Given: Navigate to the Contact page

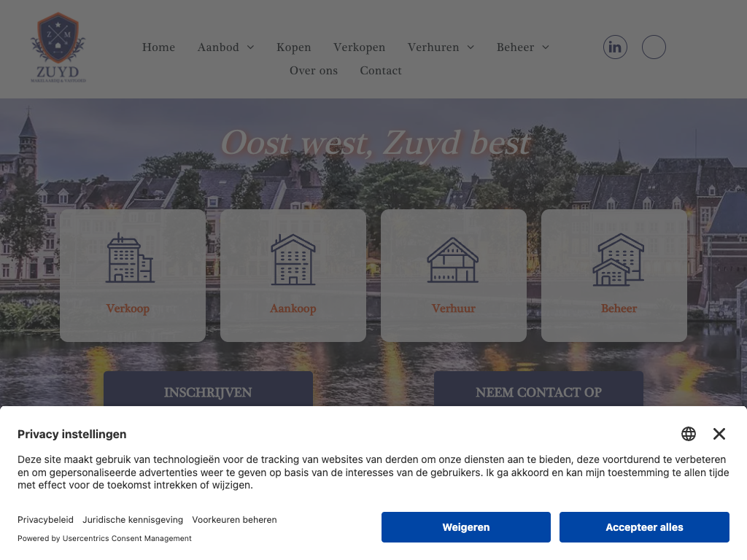Looking at the screenshot, I should [x=380, y=71].
